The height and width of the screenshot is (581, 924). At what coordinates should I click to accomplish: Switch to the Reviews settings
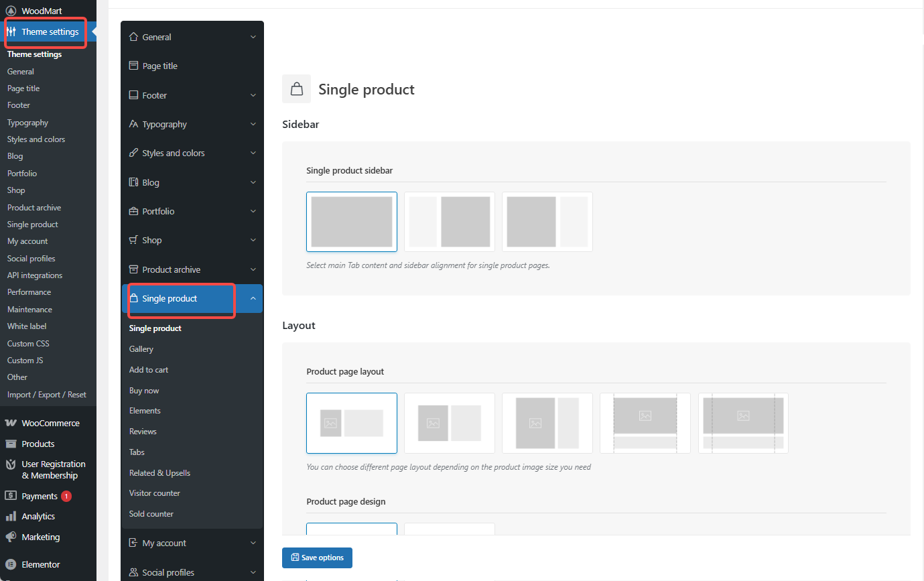pyautogui.click(x=141, y=431)
